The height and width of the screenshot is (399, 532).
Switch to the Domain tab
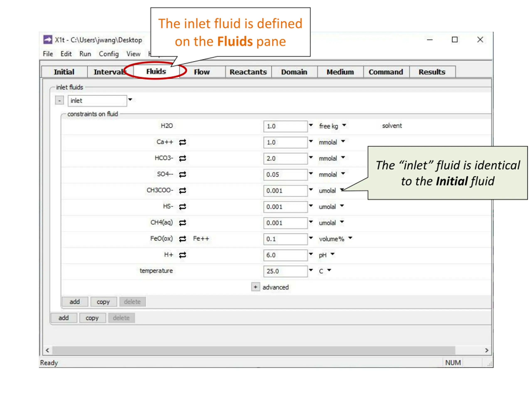point(294,72)
